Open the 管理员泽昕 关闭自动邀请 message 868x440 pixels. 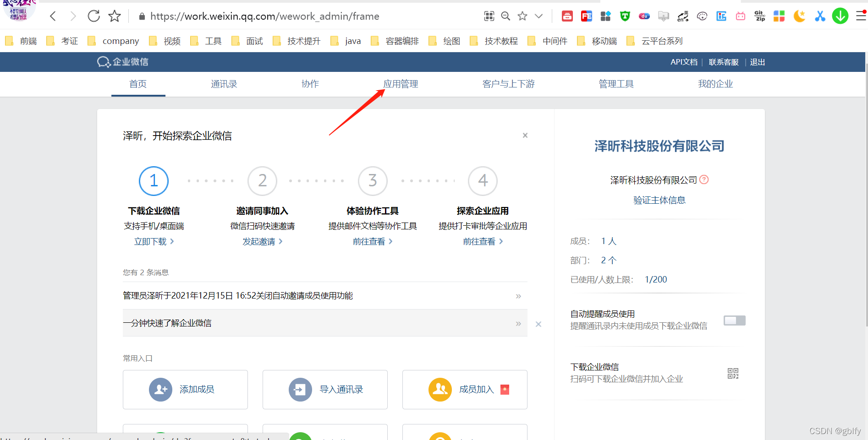click(325, 296)
